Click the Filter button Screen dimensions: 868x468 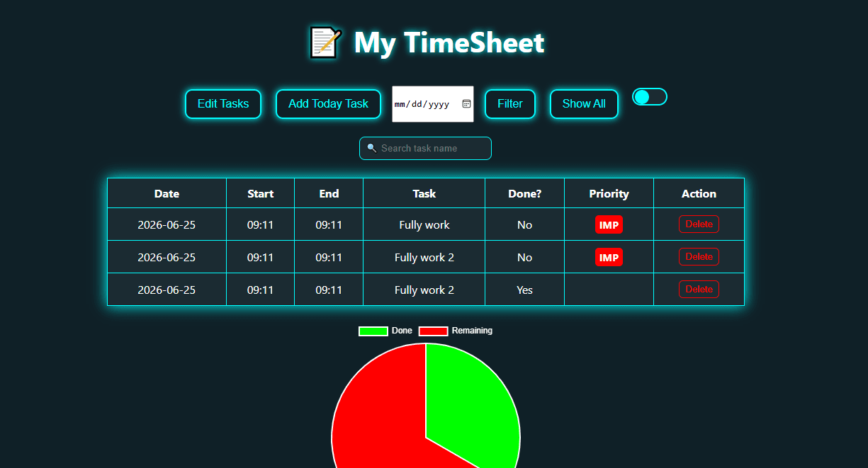510,104
